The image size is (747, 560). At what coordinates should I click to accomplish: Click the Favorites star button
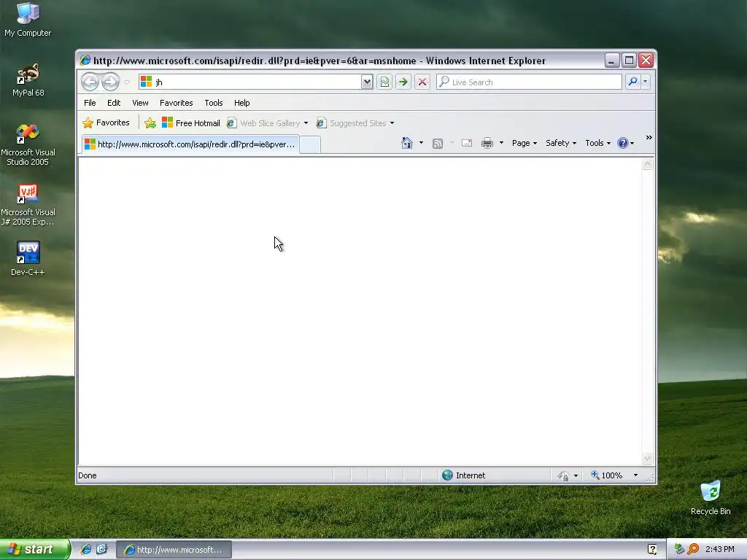tap(106, 122)
